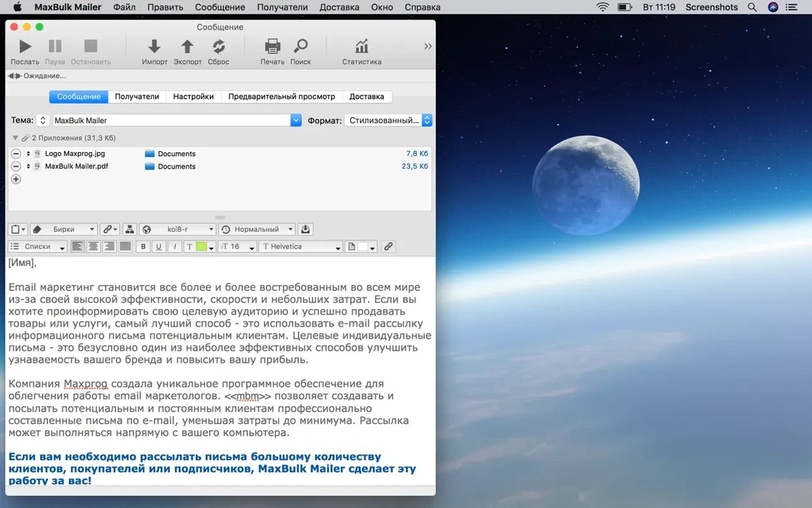Click the Поиск magnifier icon

pos(300,47)
